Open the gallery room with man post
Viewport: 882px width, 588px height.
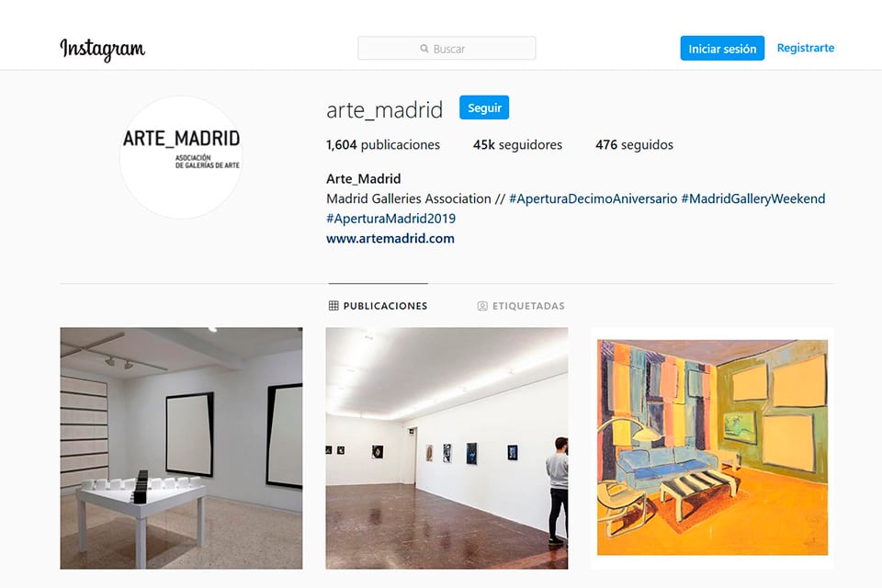tap(447, 448)
